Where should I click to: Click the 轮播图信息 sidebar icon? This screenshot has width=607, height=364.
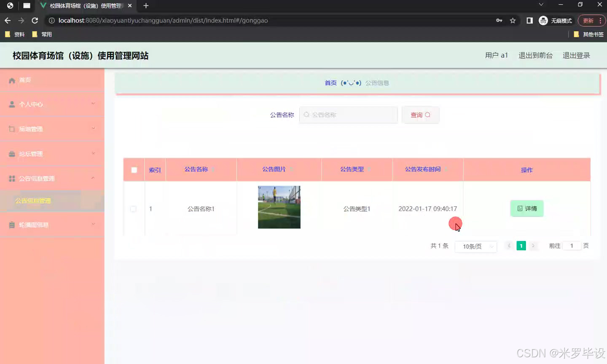tap(12, 224)
